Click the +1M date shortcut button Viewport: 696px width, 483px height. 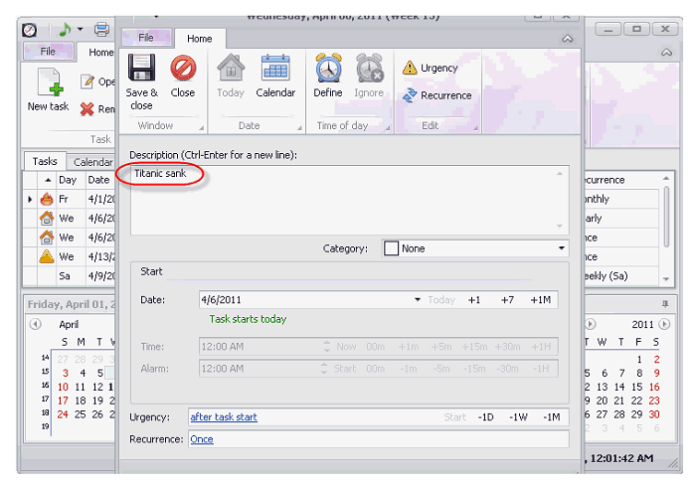[x=541, y=300]
